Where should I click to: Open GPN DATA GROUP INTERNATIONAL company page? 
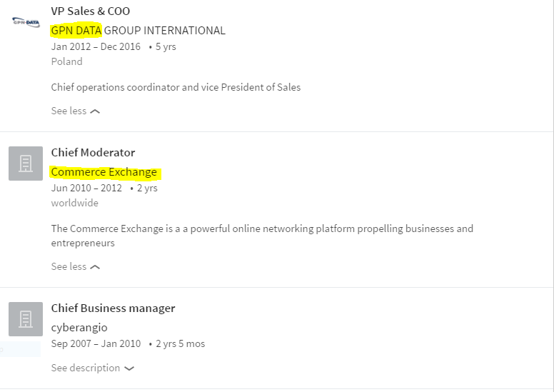(x=138, y=31)
